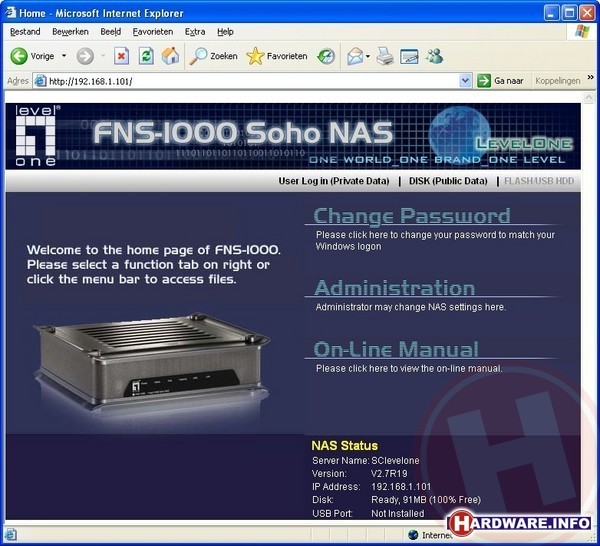Maximize the Internet Explorer window

coord(569,13)
